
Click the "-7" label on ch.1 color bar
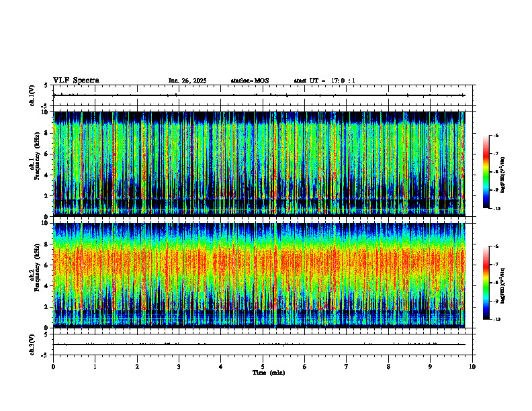point(496,154)
